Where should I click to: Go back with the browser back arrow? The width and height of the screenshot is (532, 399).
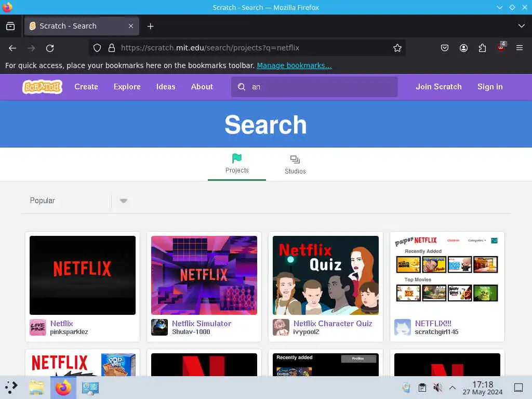12,48
